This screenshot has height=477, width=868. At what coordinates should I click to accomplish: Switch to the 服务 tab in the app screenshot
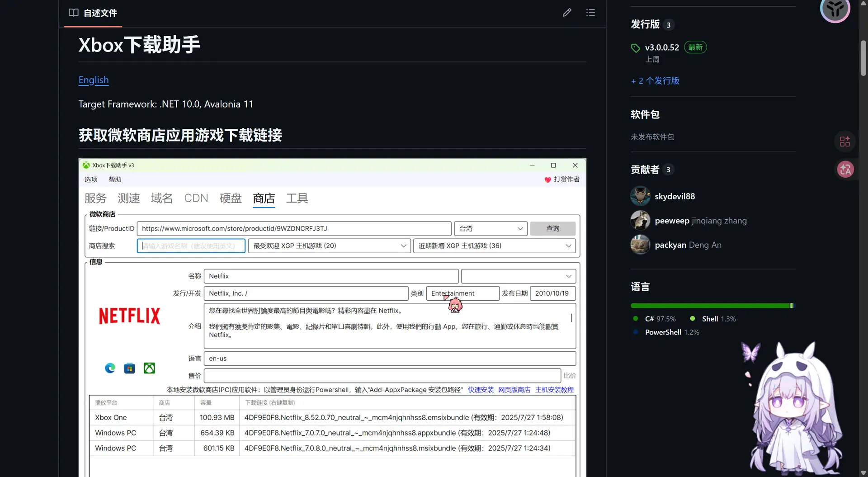(95, 198)
